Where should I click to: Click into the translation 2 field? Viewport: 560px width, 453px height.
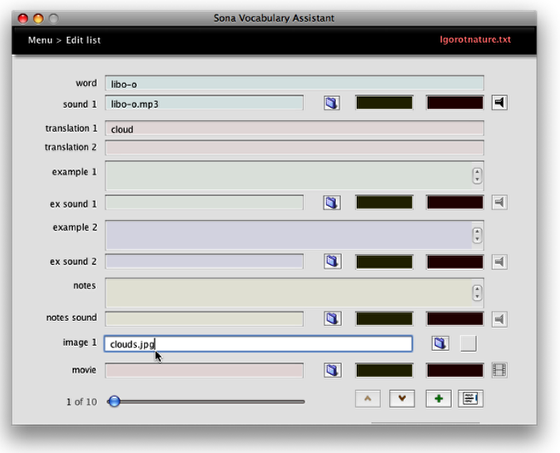(294, 148)
